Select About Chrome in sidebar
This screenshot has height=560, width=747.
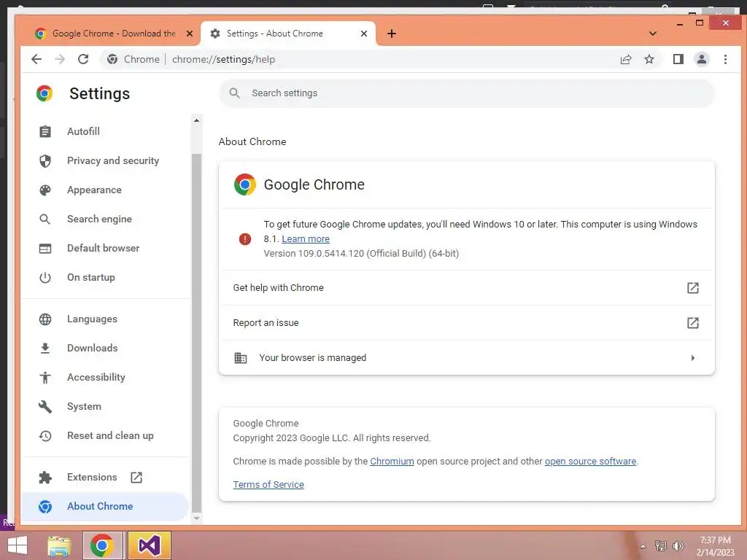coord(106,506)
